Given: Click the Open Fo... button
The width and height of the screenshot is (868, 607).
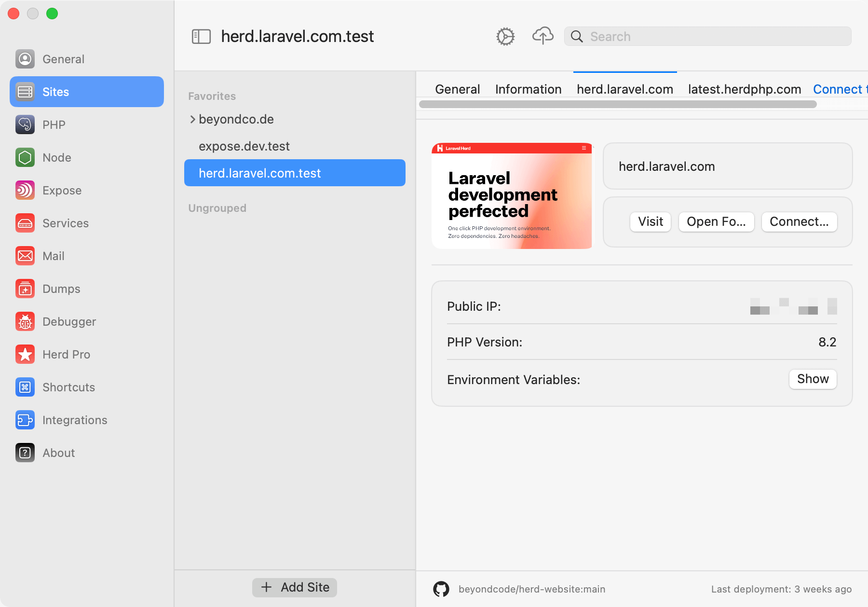Looking at the screenshot, I should pos(716,222).
